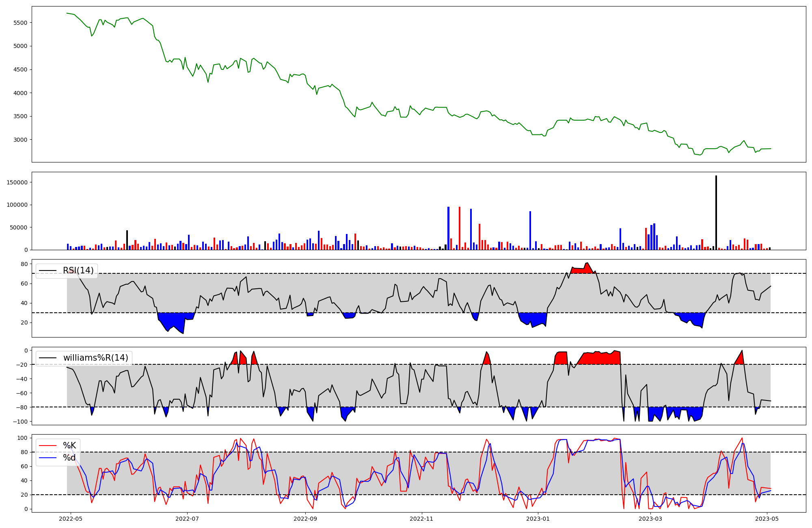Screen dimensions: 812x528
Task: Click the 100000 volume axis label
Action: 17,205
